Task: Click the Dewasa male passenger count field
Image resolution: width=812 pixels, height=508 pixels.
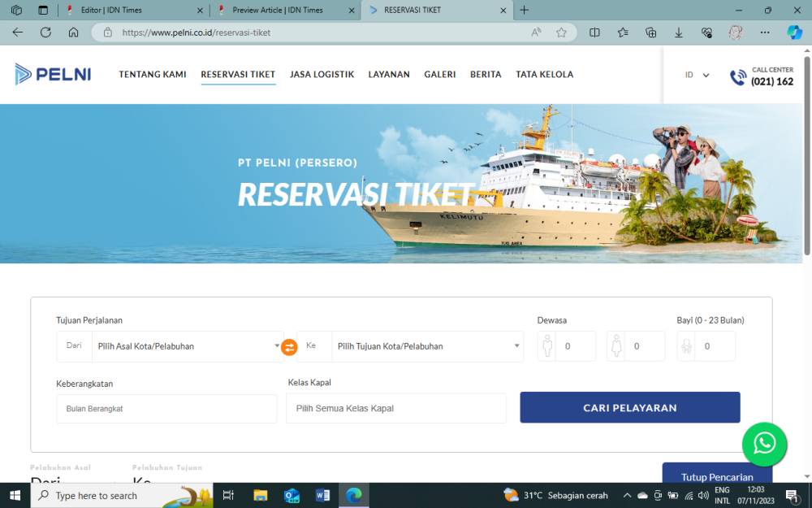Action: [x=575, y=346]
